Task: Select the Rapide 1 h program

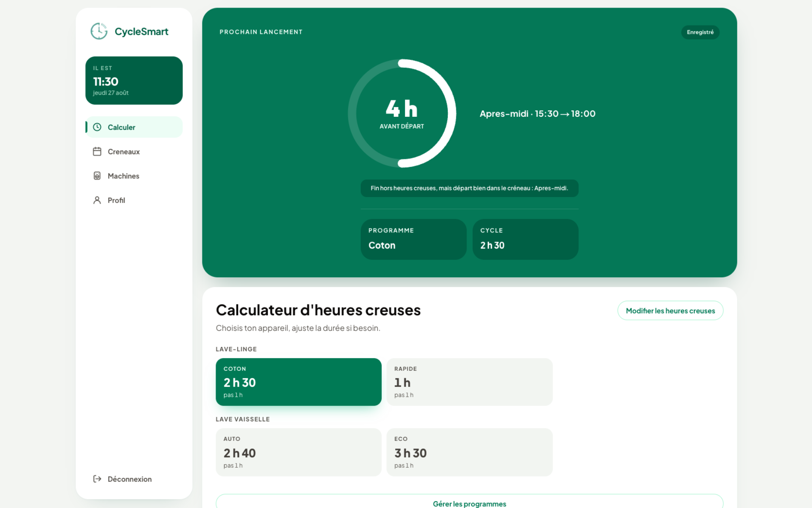Action: [x=469, y=382]
